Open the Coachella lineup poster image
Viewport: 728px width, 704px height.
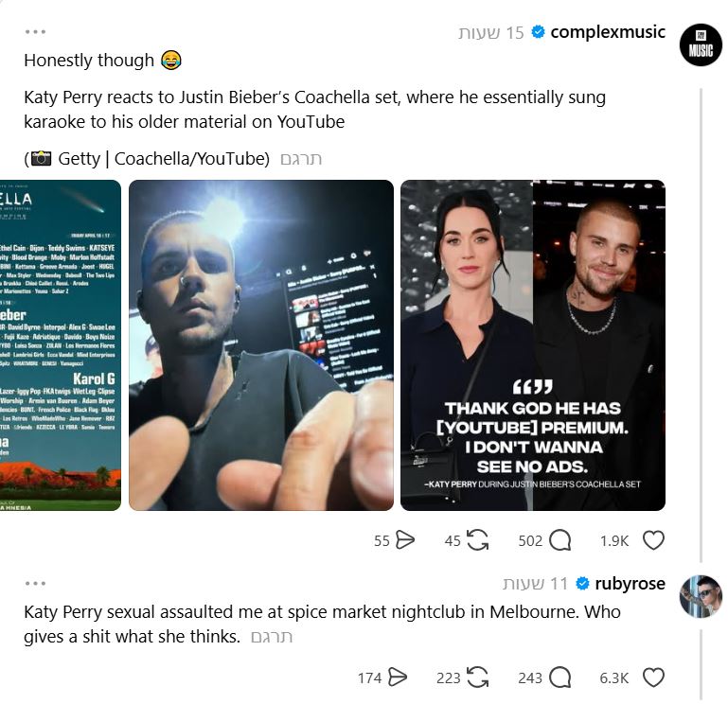tap(61, 345)
